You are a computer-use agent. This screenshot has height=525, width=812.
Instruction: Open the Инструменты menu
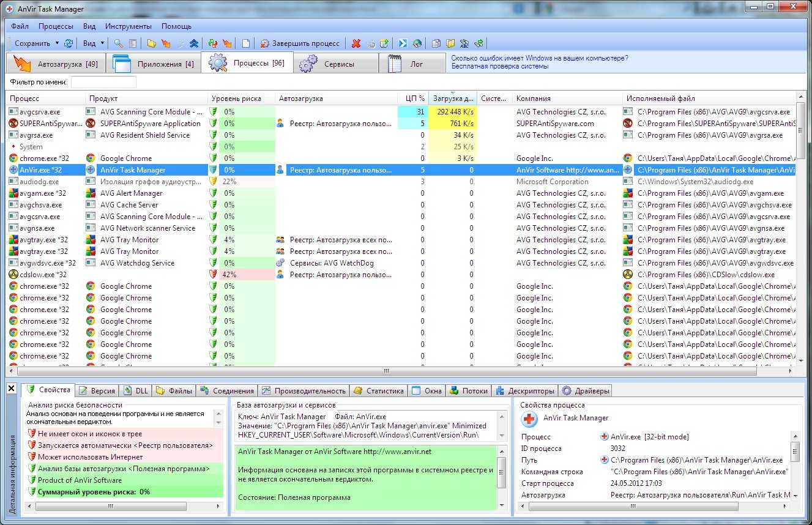(x=129, y=26)
